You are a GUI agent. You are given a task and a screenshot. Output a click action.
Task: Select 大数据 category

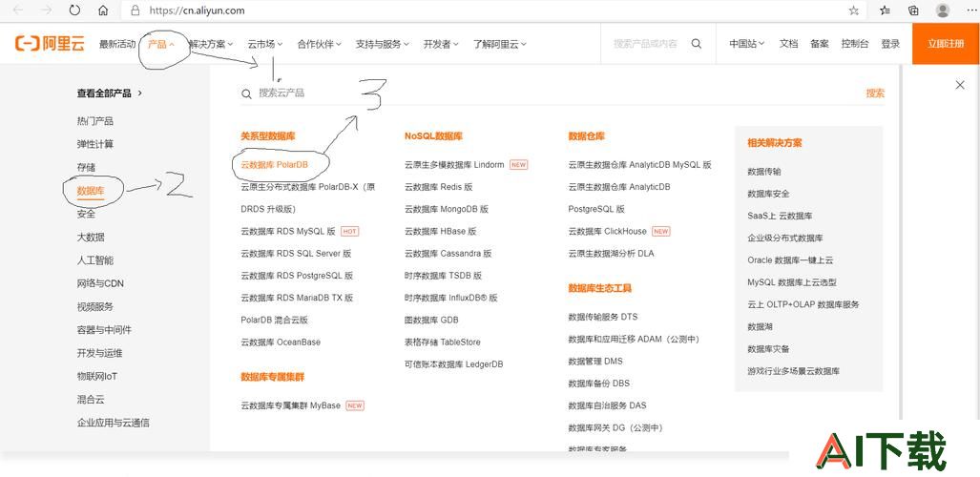pyautogui.click(x=91, y=237)
